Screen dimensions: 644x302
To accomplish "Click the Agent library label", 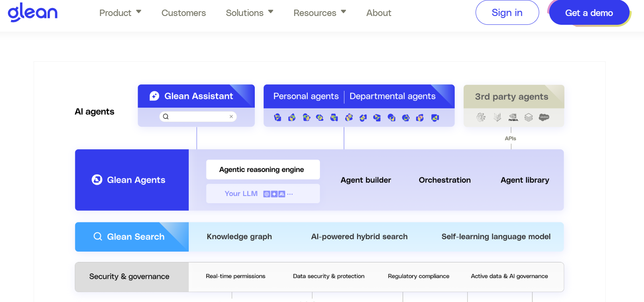I will 525,180.
